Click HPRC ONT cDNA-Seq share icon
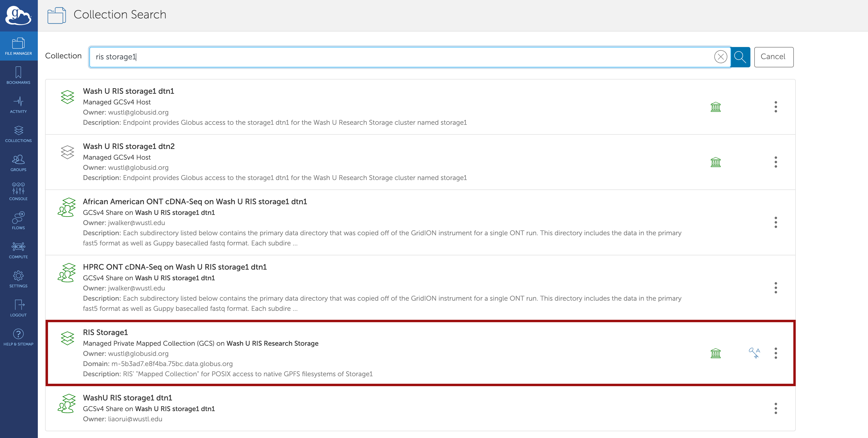The image size is (868, 438). 67,272
